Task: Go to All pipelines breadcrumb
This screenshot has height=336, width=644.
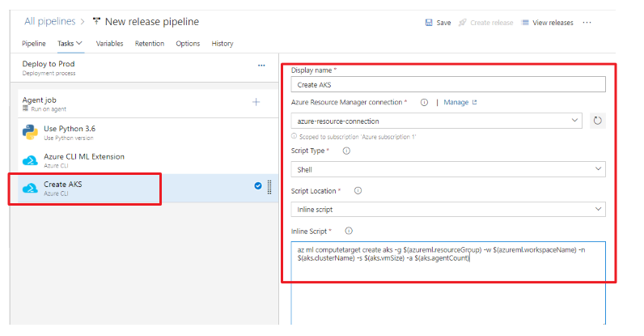Action: pyautogui.click(x=49, y=21)
